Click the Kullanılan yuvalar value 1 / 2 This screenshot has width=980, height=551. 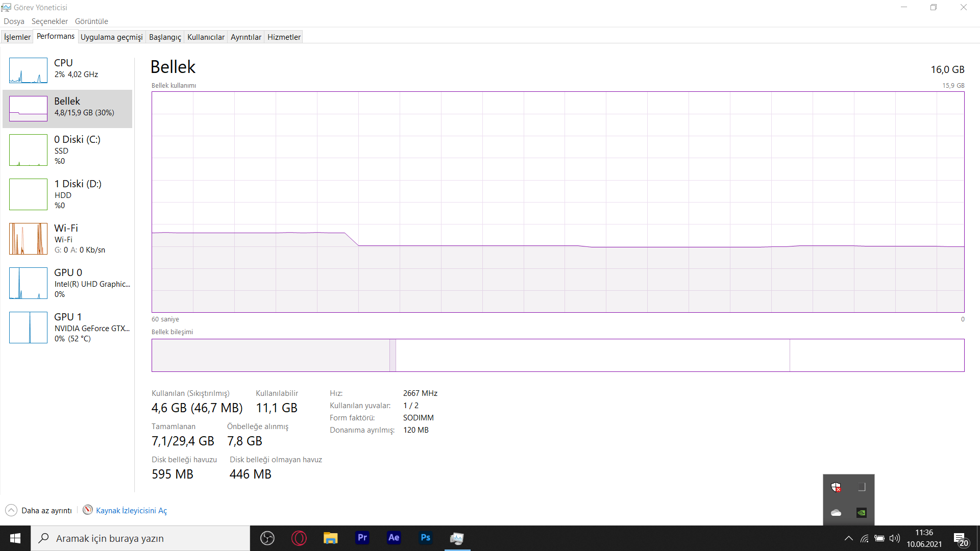411,406
